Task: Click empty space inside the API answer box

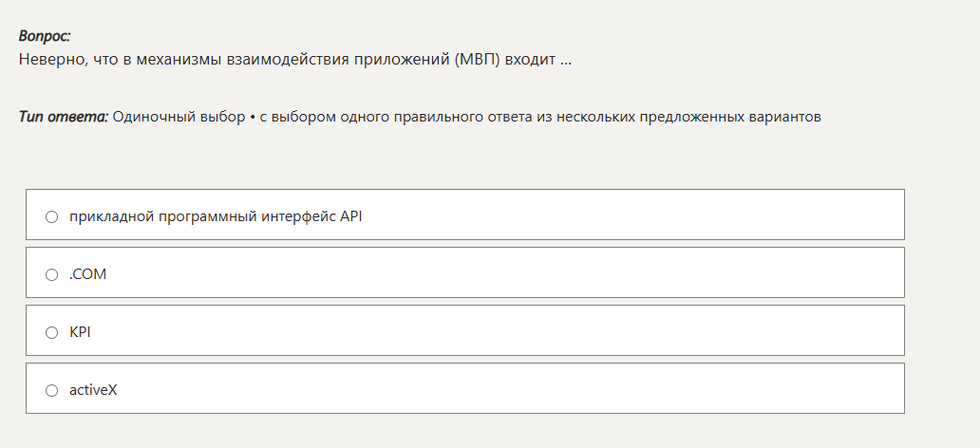Action: coord(617,215)
